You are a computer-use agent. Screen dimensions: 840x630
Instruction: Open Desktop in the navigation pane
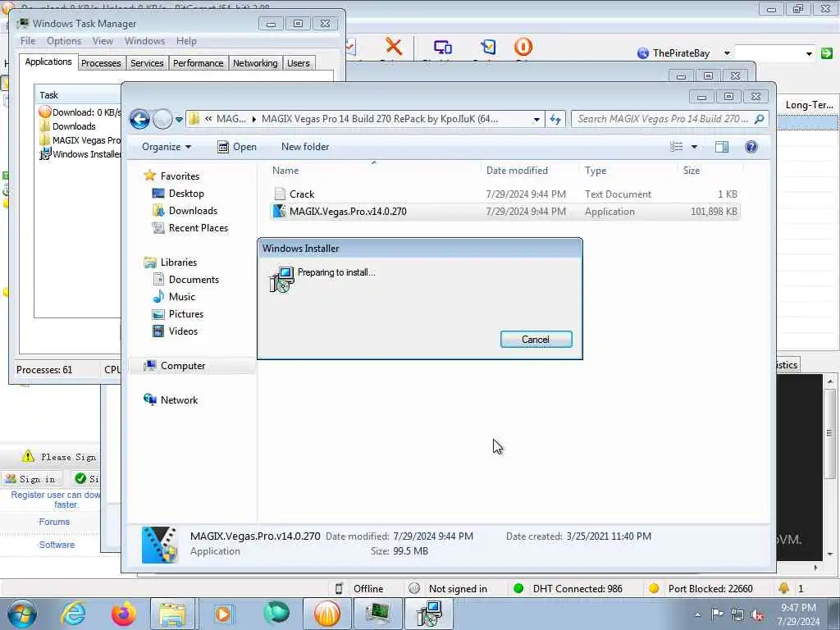click(x=186, y=194)
